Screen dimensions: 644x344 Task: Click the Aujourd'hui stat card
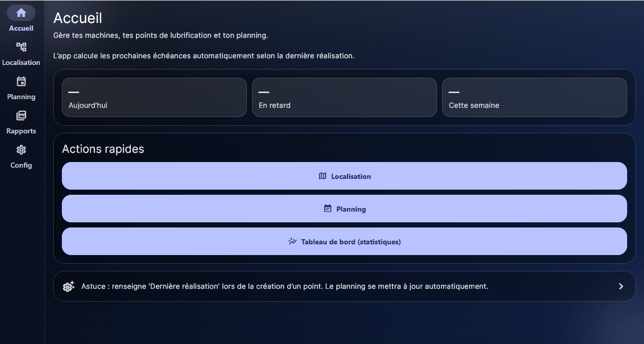tap(154, 97)
